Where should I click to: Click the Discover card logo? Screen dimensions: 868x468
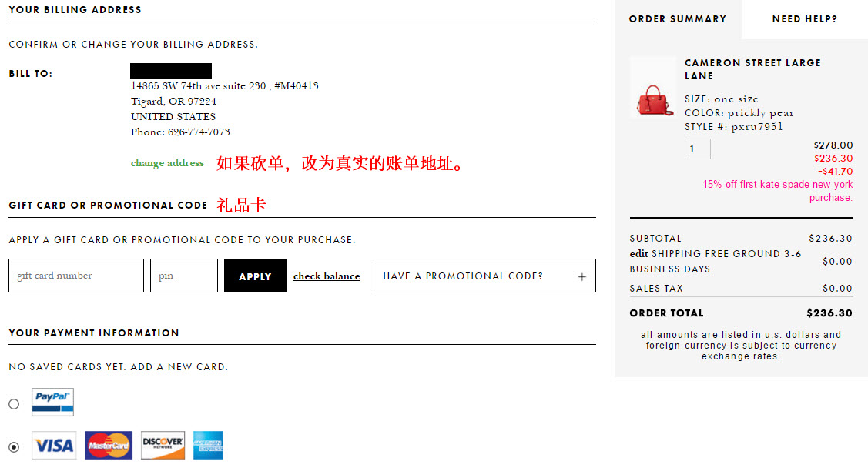click(163, 446)
